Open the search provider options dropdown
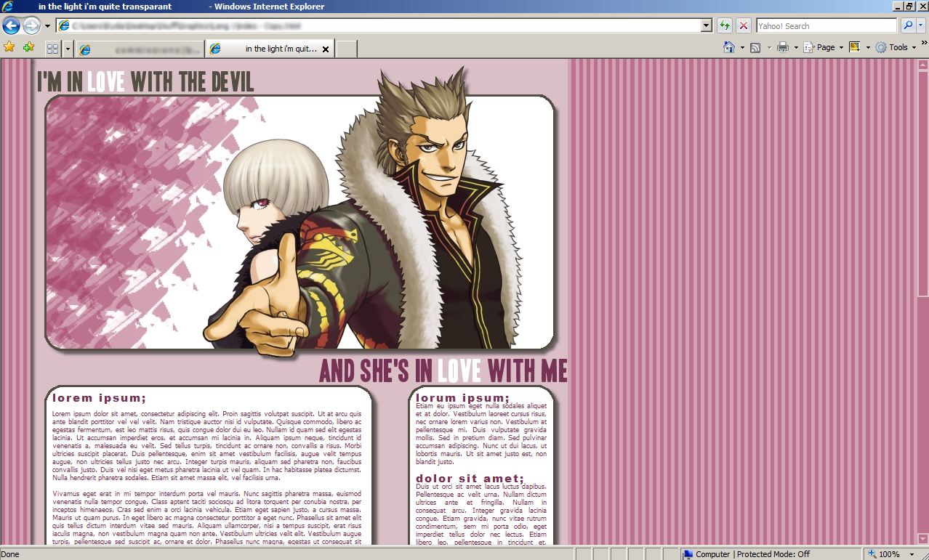This screenshot has height=560, width=929. tap(921, 25)
